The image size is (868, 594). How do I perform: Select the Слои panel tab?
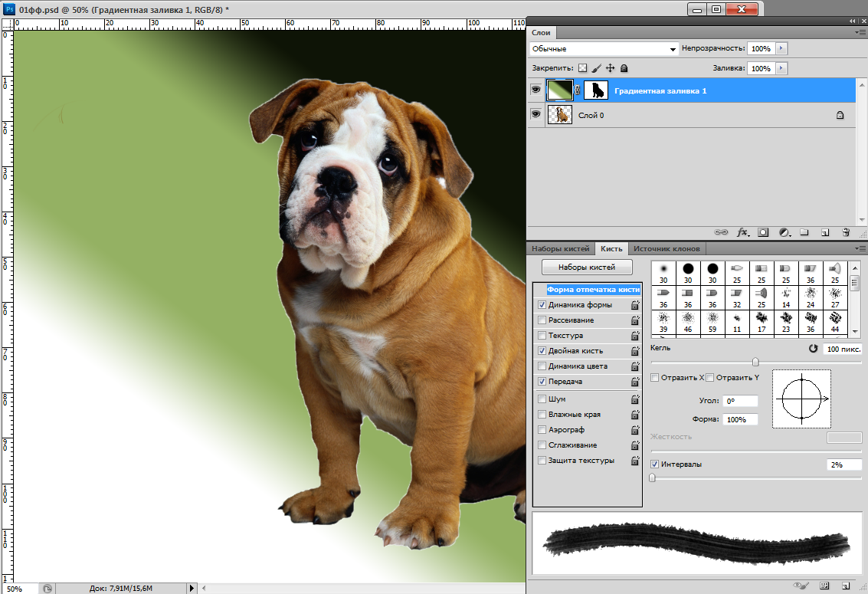(x=541, y=33)
